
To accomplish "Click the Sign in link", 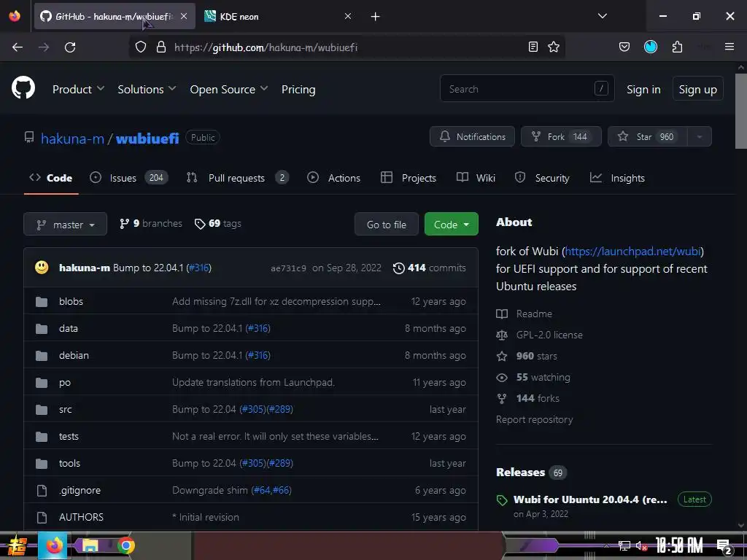I will [x=643, y=89].
